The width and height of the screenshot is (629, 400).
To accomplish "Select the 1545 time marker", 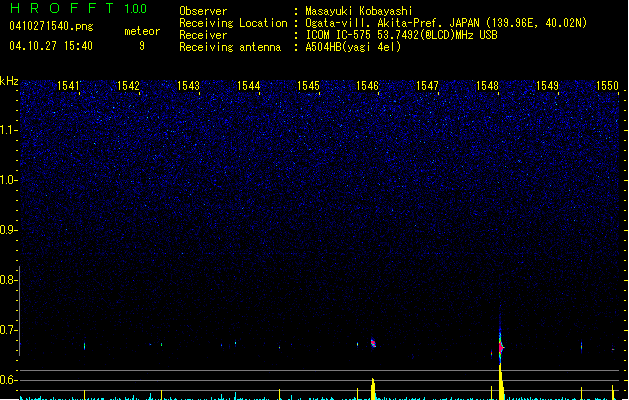I will pos(308,87).
